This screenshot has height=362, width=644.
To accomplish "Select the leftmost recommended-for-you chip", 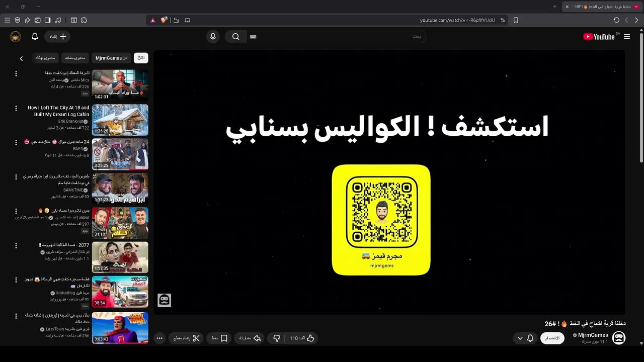I will tap(45, 58).
